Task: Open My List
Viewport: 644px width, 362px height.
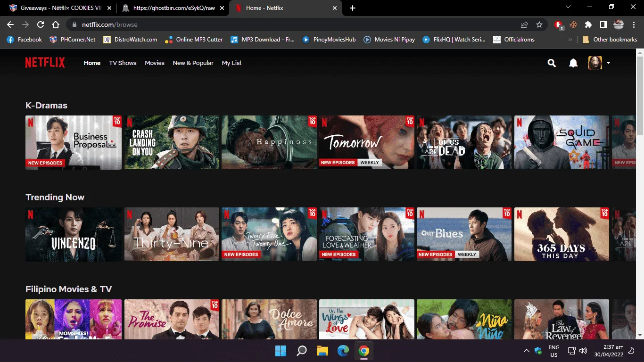Action: pos(231,63)
